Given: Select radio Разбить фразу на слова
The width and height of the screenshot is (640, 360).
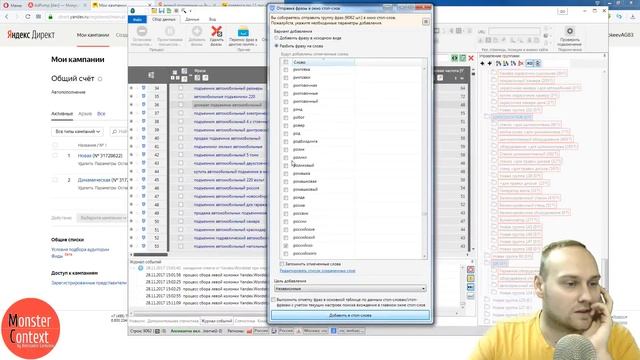Looking at the screenshot, I should [x=276, y=46].
